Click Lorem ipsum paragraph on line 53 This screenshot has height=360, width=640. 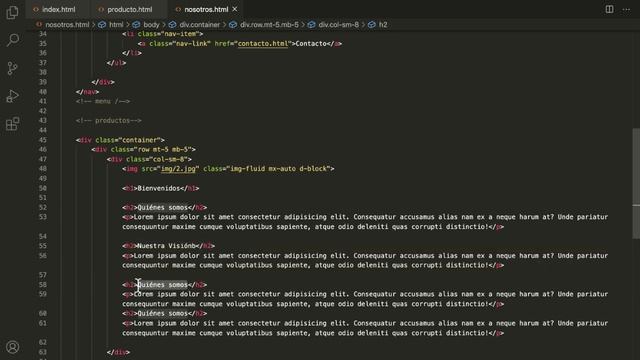tap(365, 222)
